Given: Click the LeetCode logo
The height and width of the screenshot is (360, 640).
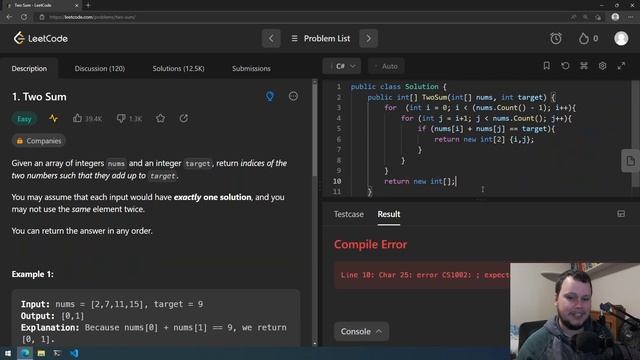Looking at the screenshot, I should point(40,38).
